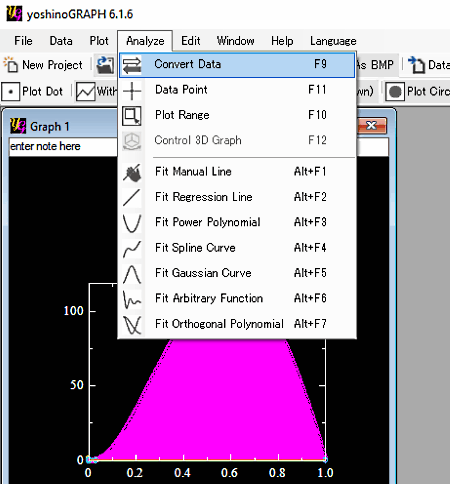
Task: Close the Graph 1 window
Action: pos(372,126)
